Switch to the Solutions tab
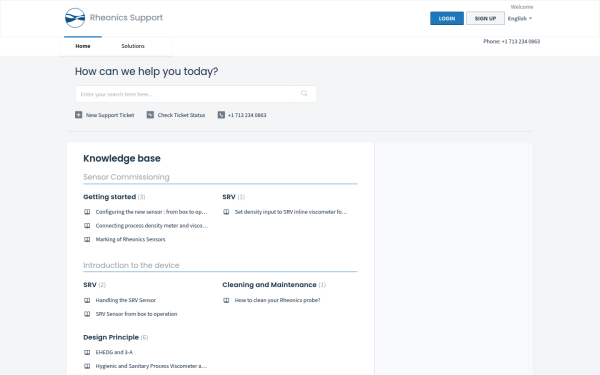The image size is (600, 375). tap(133, 46)
